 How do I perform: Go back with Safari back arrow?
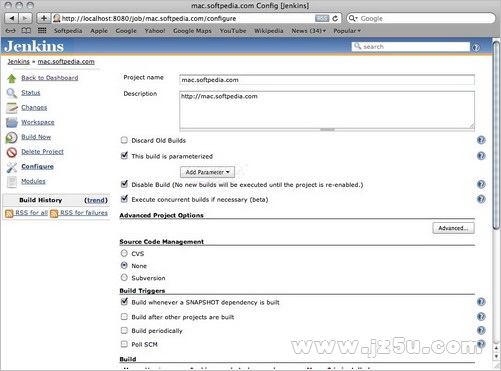pyautogui.click(x=11, y=18)
